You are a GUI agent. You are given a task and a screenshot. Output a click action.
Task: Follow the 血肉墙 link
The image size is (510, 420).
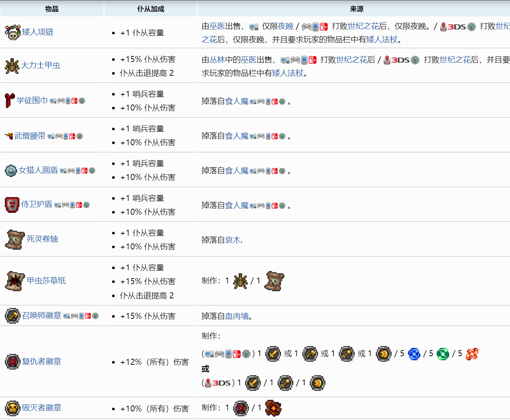[x=237, y=316]
